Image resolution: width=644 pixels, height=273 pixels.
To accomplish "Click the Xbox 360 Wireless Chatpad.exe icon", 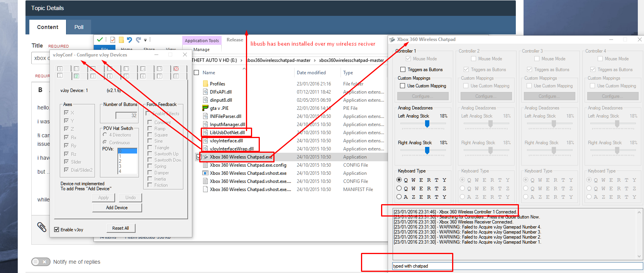I will (x=205, y=157).
